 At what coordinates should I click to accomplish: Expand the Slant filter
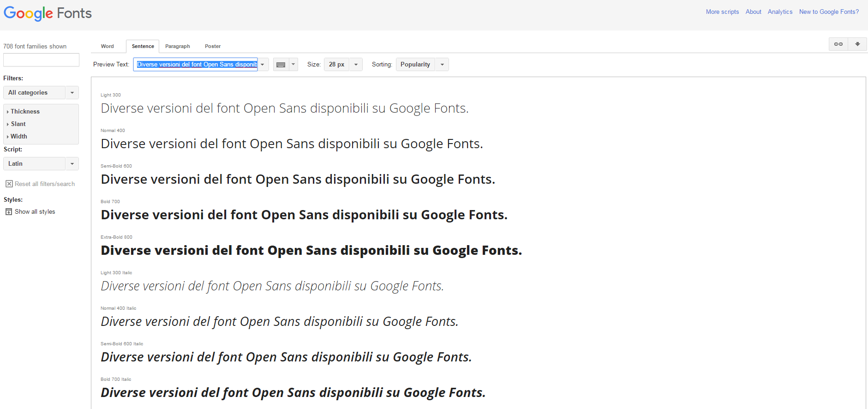17,124
